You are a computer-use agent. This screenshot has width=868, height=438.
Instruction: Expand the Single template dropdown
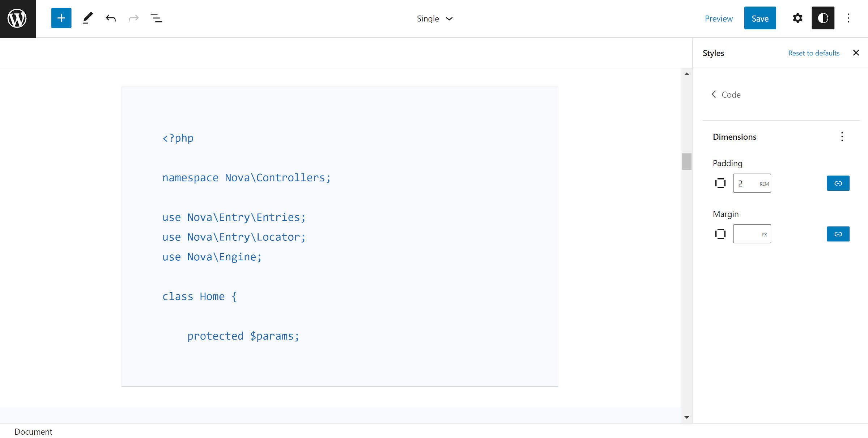[x=434, y=18]
